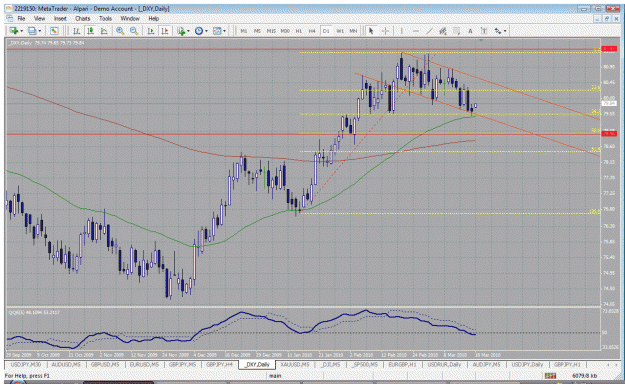Switch to the GBPJPY,H4 chart tab

(x=219, y=364)
